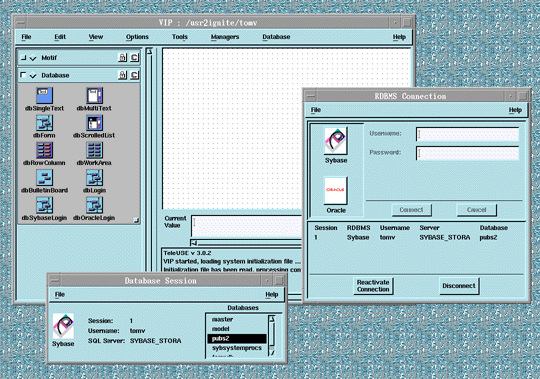Choose the dbScrolledList widget icon
Viewport: 540px width, 379px height.
[94, 123]
